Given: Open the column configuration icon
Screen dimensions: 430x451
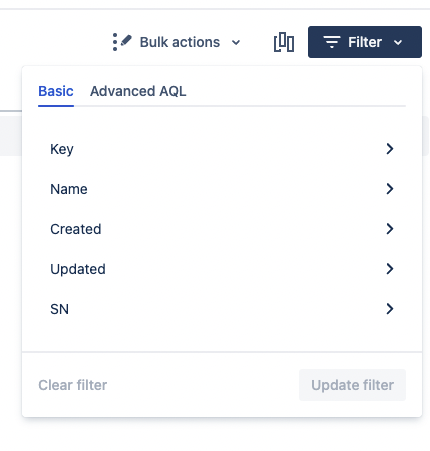Looking at the screenshot, I should (x=284, y=42).
